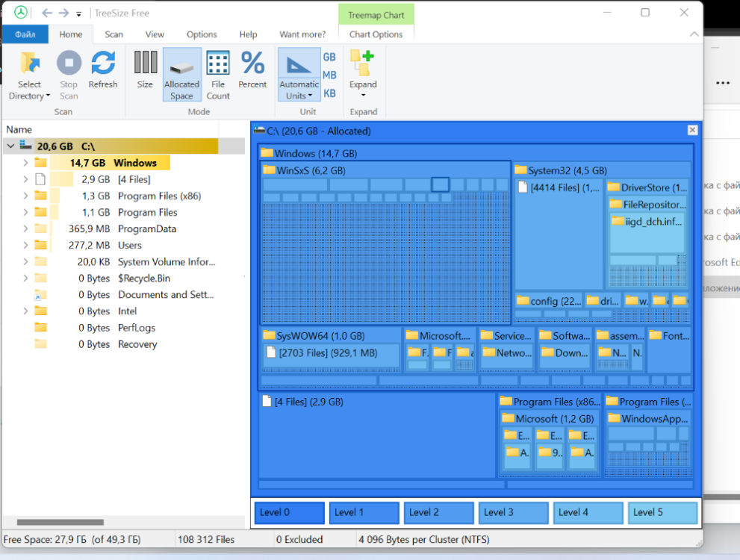
Task: Open the View ribbon tab
Action: 155,34
